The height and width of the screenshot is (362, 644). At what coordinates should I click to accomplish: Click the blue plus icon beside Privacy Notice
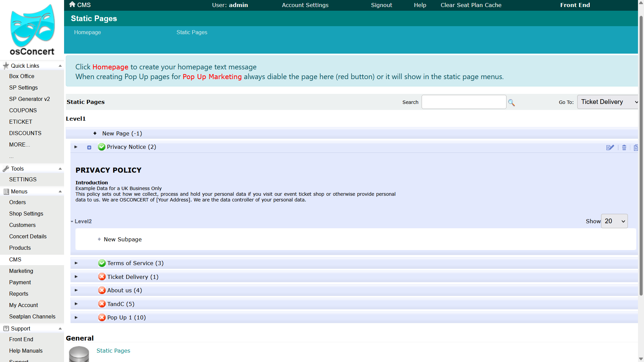[x=89, y=147]
